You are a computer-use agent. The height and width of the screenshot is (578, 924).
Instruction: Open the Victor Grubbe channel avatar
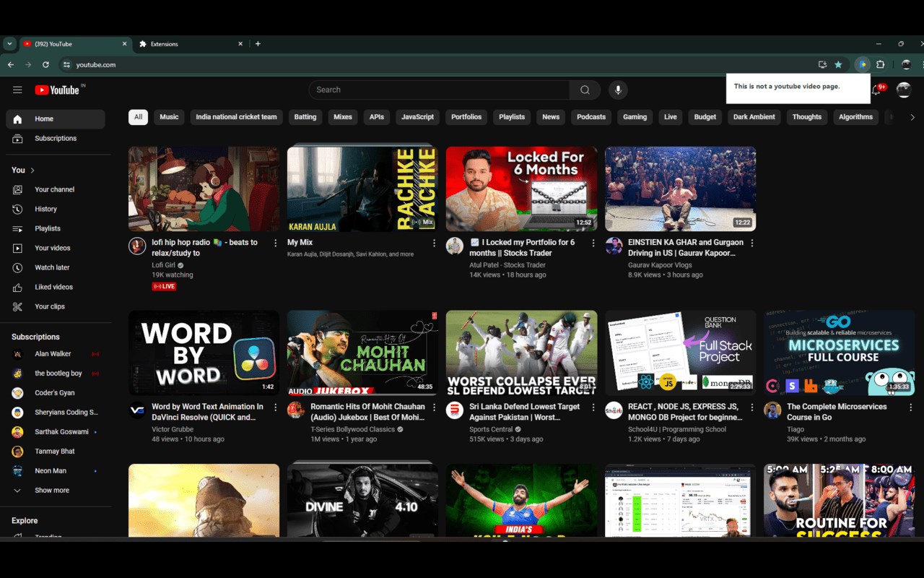[x=137, y=410]
